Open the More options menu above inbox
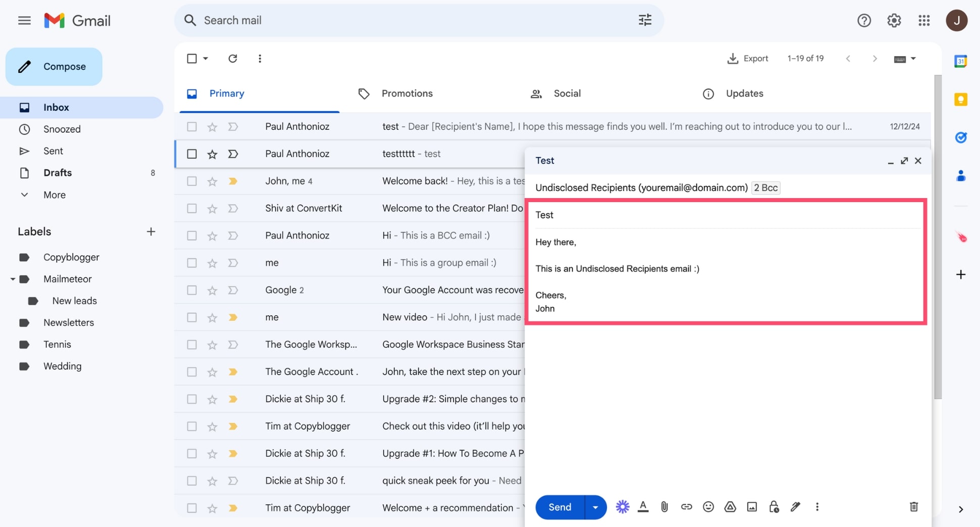The height and width of the screenshot is (527, 980). click(260, 59)
